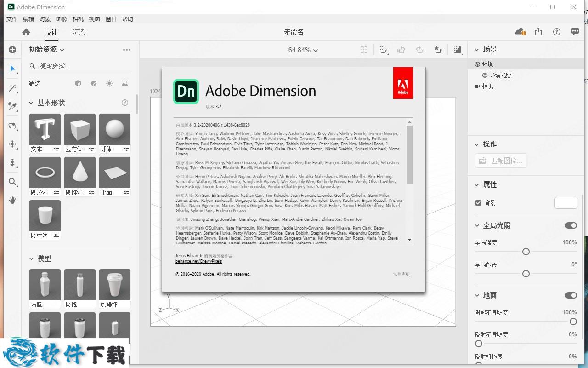Screen dimensions: 588x368
Task: Filter assets by models cube icon
Action: tap(78, 83)
